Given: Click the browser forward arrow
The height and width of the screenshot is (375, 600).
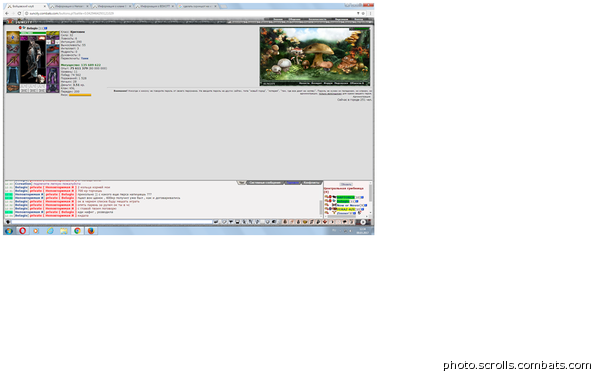Looking at the screenshot, I should tap(13, 13).
